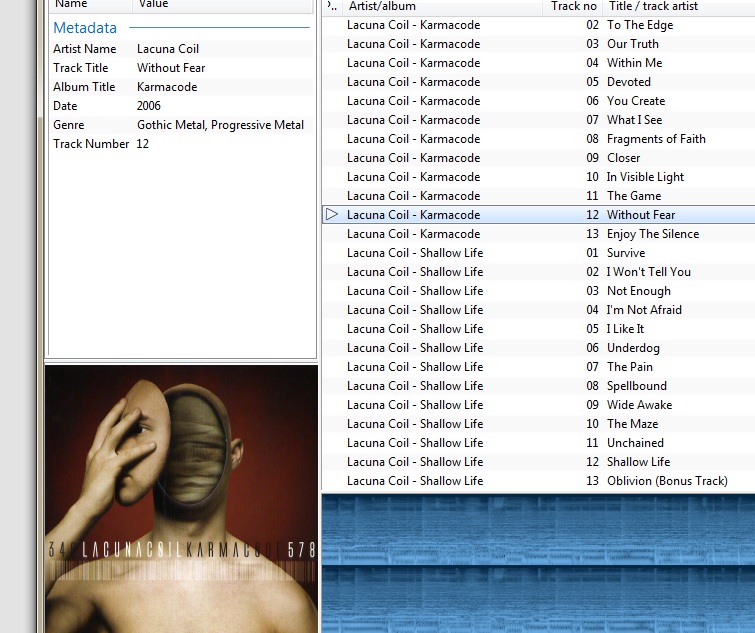Select the track Devoted

538,82
